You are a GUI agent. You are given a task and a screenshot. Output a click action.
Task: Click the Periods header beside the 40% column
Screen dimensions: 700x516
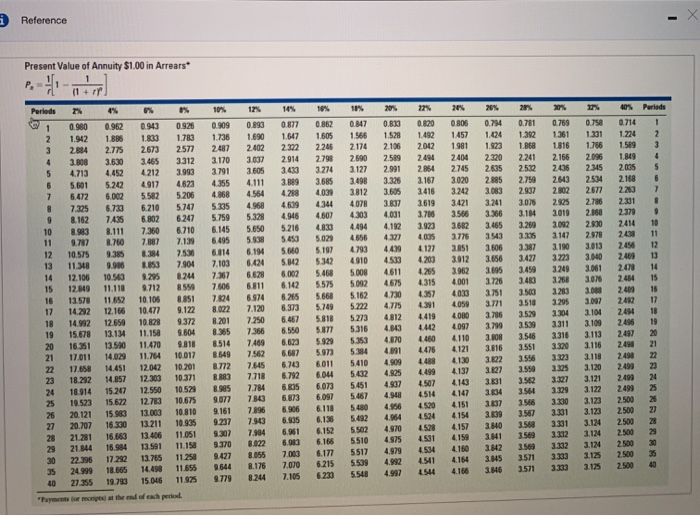tap(654, 107)
